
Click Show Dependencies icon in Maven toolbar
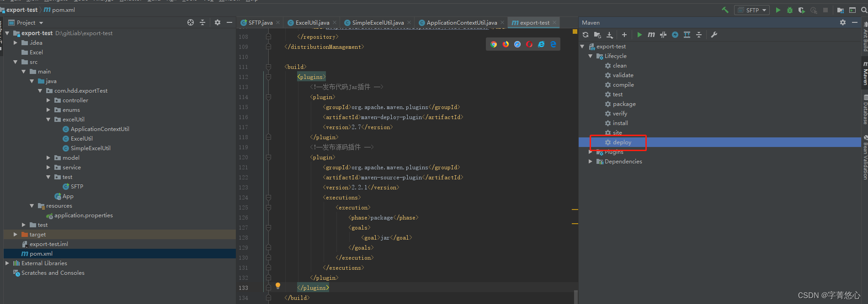[687, 35]
